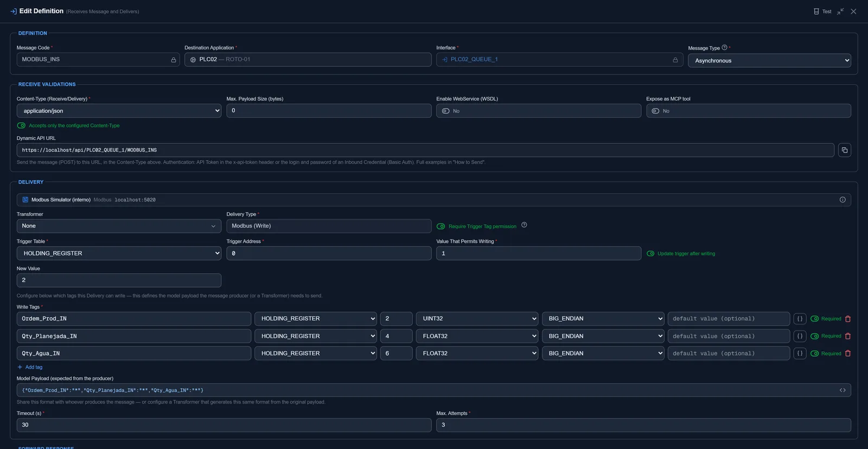Close the Edit Definition dialog

(853, 11)
